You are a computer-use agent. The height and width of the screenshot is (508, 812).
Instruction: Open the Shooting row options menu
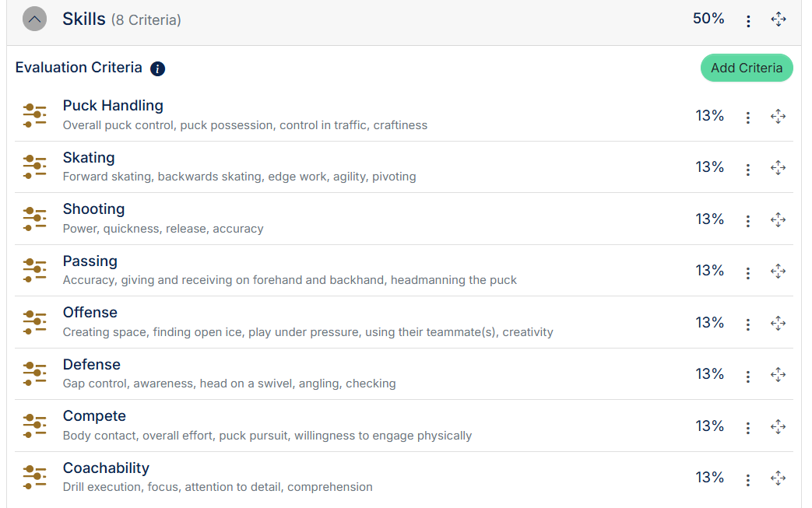pos(747,221)
